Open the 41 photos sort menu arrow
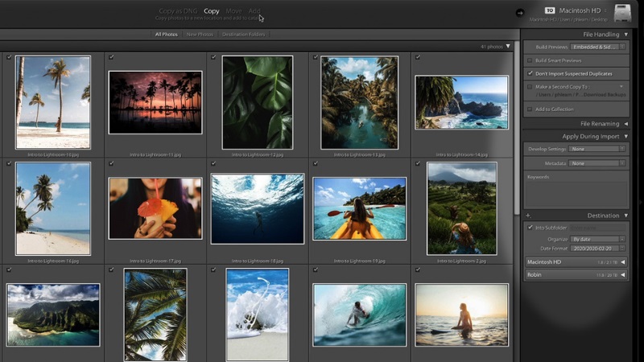This screenshot has width=644, height=362. point(508,47)
